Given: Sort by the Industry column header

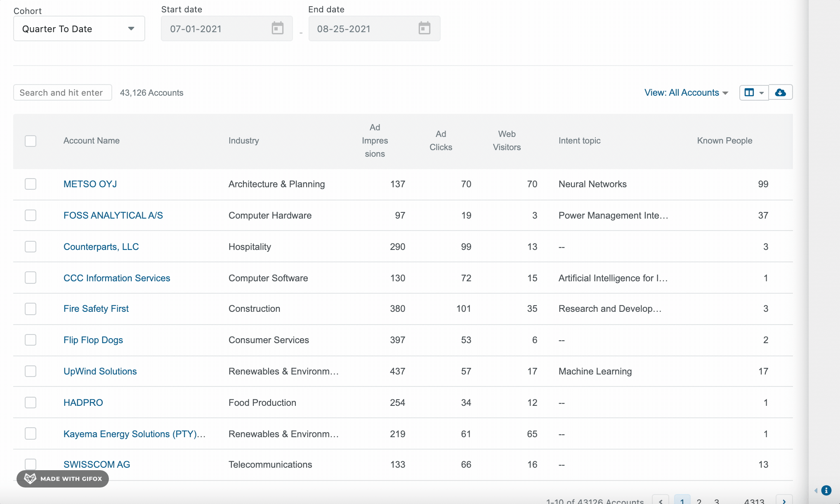Looking at the screenshot, I should point(244,141).
